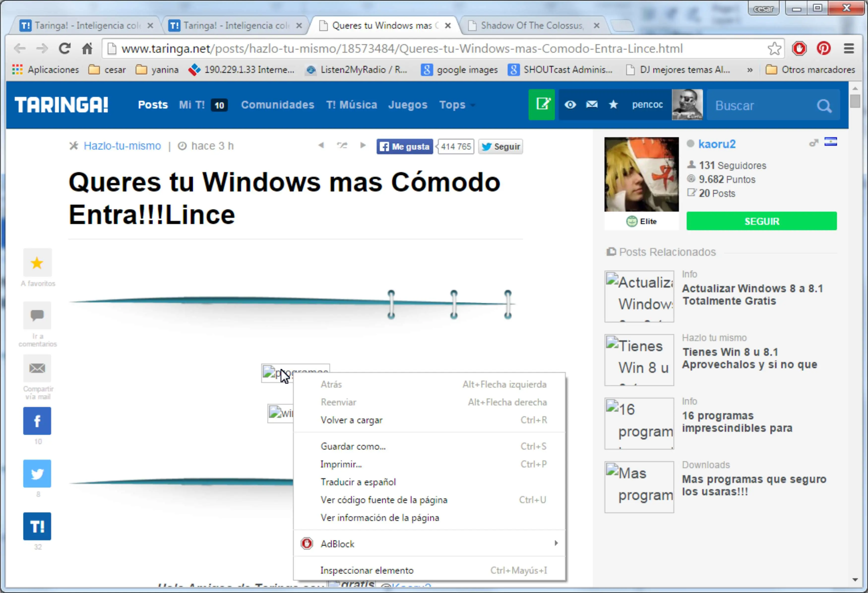Jump to comments using speech bubble icon

[37, 315]
